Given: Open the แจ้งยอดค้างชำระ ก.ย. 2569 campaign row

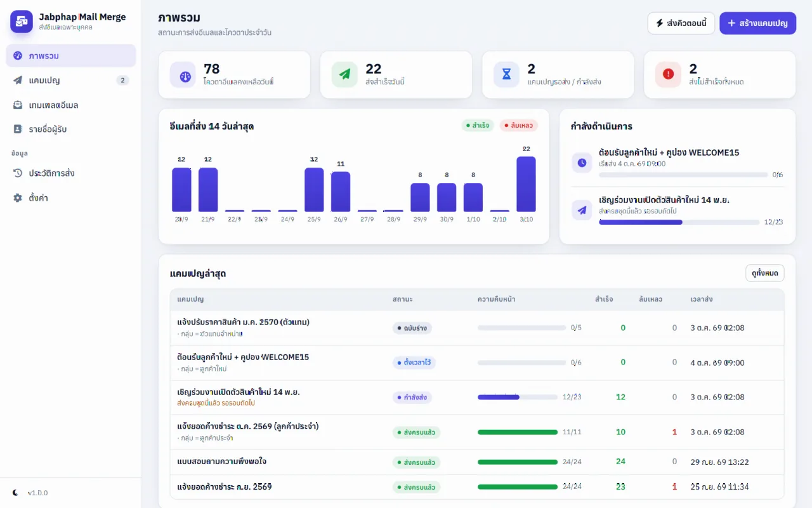Looking at the screenshot, I should point(477,486).
